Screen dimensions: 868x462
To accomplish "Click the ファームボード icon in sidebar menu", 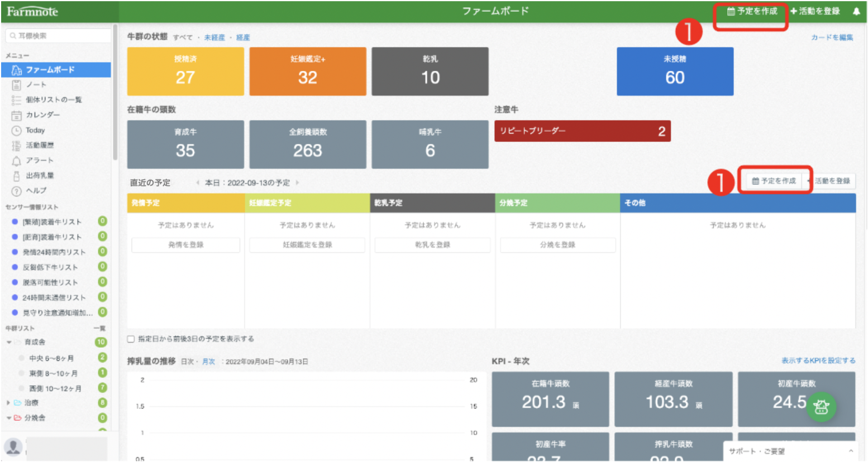I will pyautogui.click(x=17, y=70).
